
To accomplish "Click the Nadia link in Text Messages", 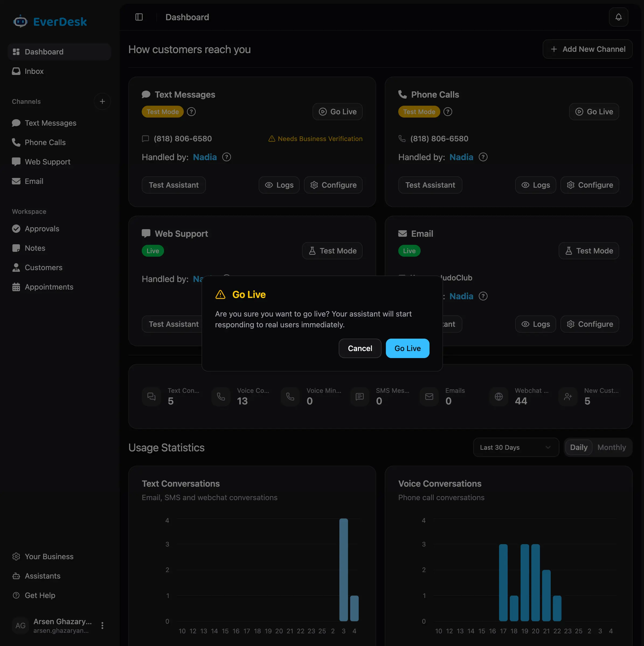I will (x=205, y=157).
